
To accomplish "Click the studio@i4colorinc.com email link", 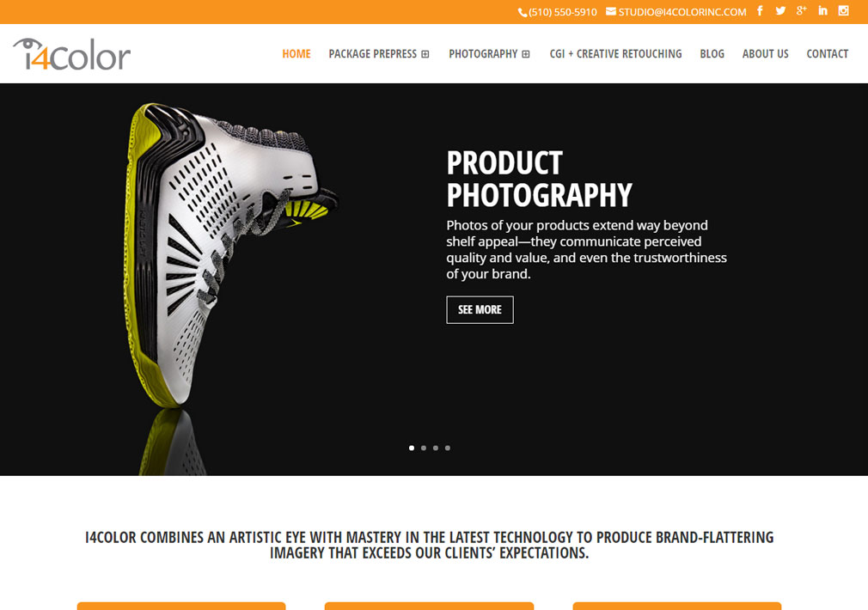I will [682, 12].
